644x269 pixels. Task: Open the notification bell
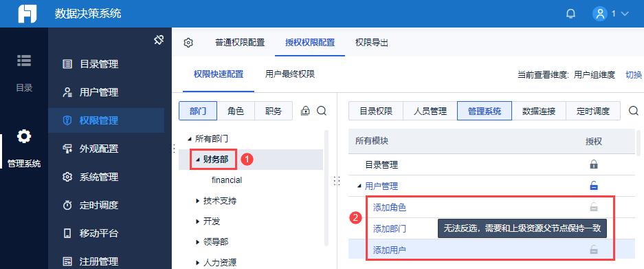coord(570,14)
